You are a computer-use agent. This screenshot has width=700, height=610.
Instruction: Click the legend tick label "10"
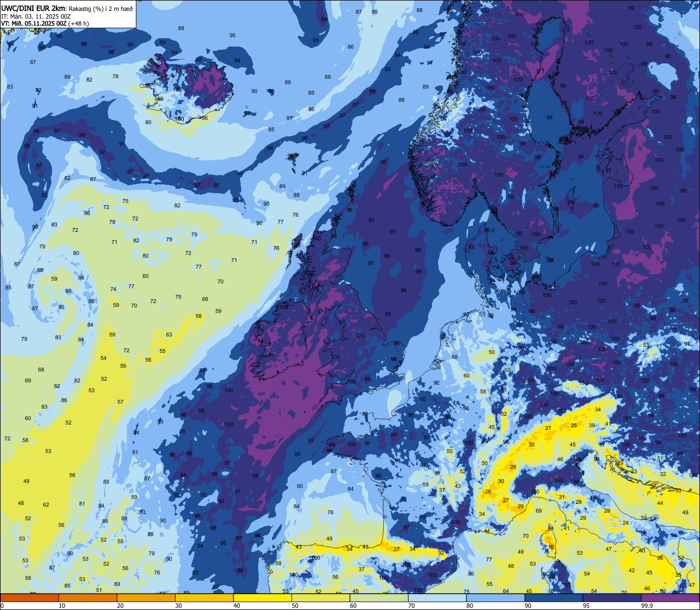tap(62, 606)
